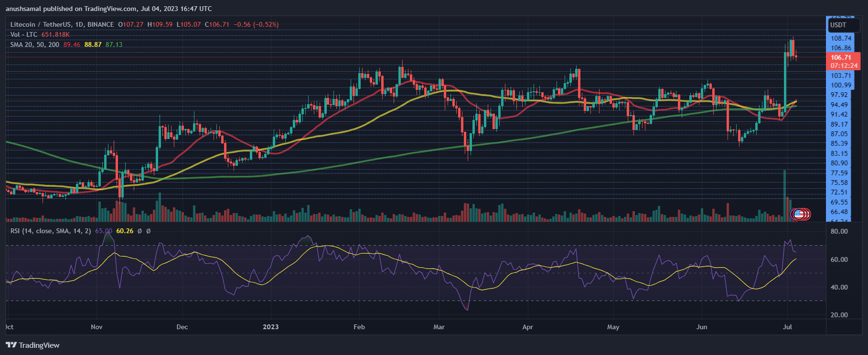Click the 20.00 RSI scale label
This screenshot has width=868, height=355.
coord(839,315)
